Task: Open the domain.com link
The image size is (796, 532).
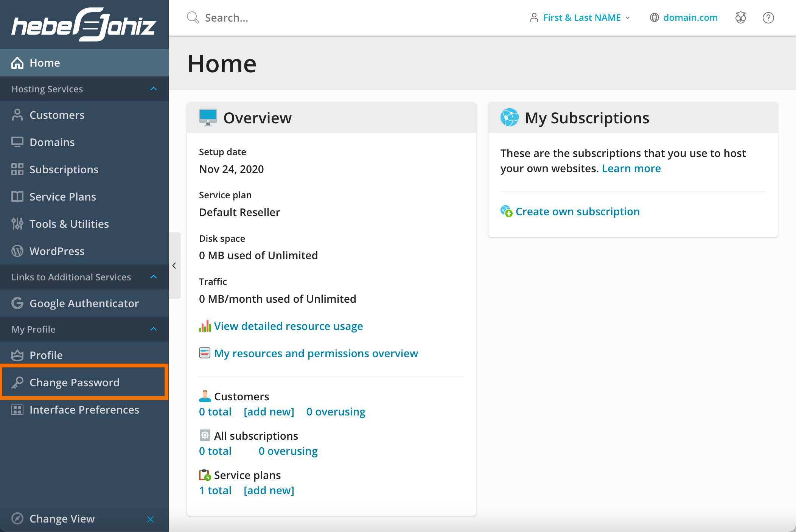Action: 690,17
